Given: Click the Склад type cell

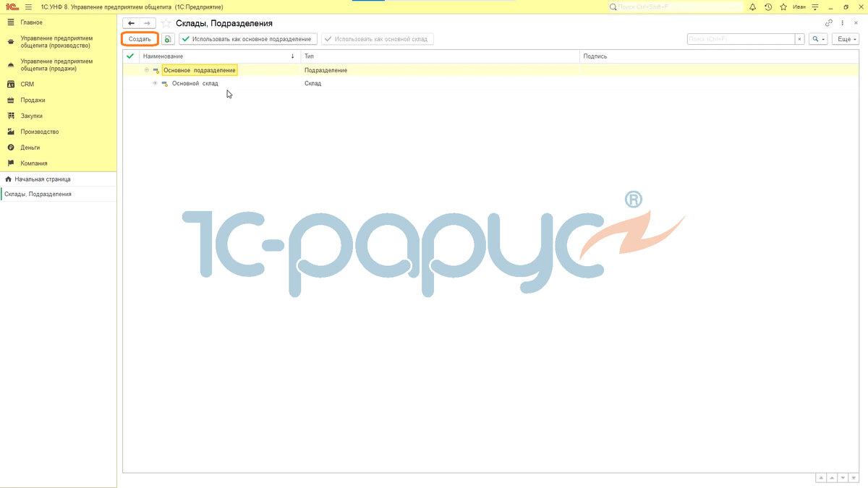Looking at the screenshot, I should coord(441,83).
